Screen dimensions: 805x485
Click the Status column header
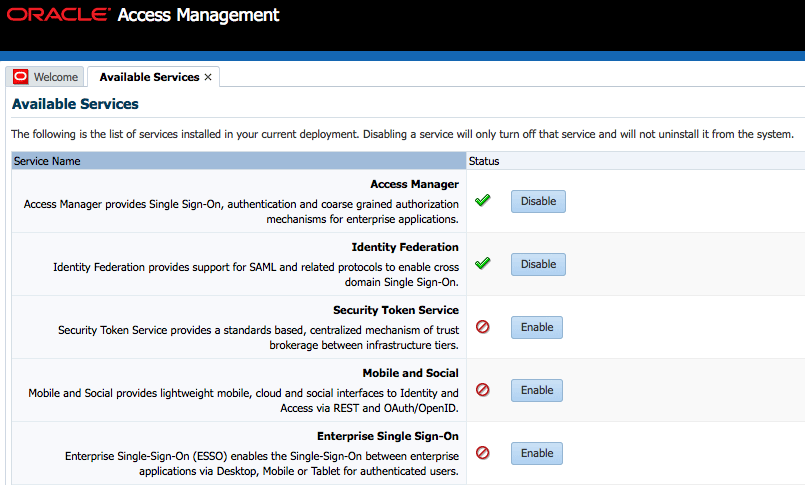point(636,161)
